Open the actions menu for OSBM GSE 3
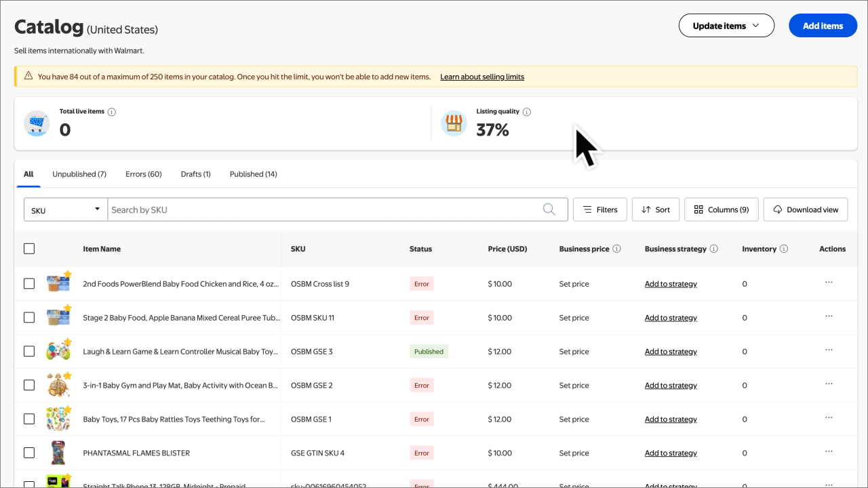868x488 pixels. click(829, 350)
